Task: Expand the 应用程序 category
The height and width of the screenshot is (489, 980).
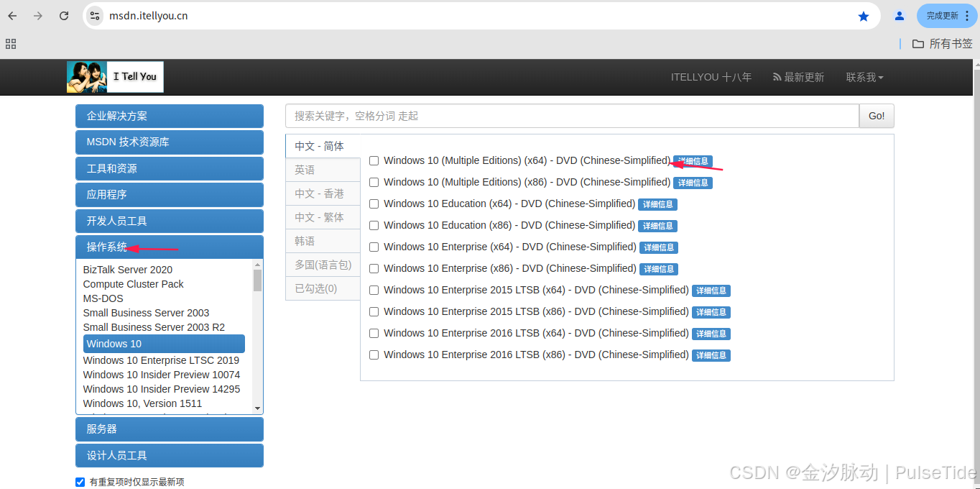Action: point(170,194)
